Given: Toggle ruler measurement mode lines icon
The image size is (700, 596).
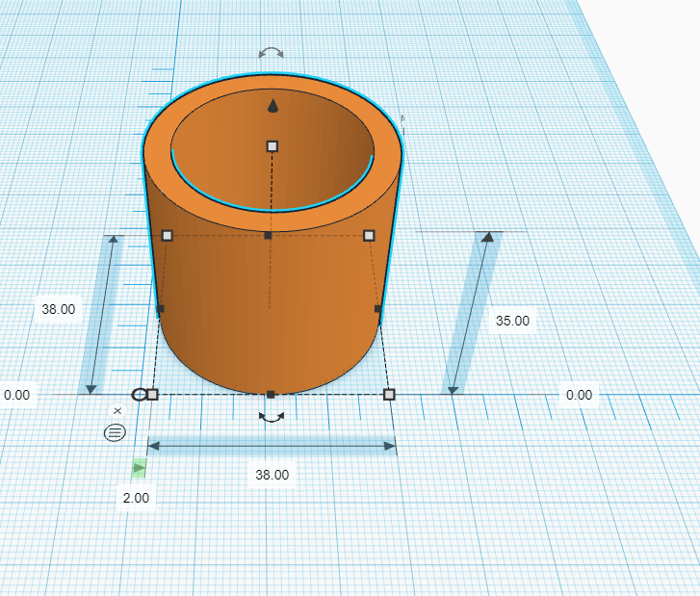Looking at the screenshot, I should tap(115, 432).
